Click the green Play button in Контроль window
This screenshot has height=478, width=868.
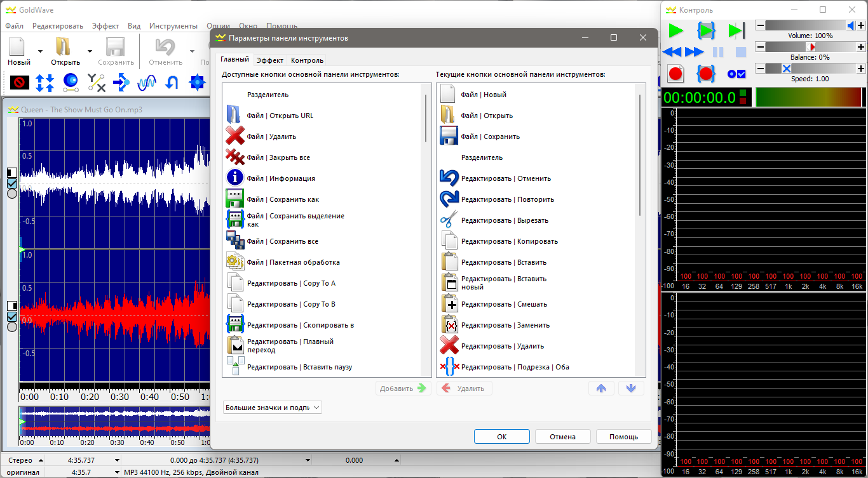click(675, 30)
